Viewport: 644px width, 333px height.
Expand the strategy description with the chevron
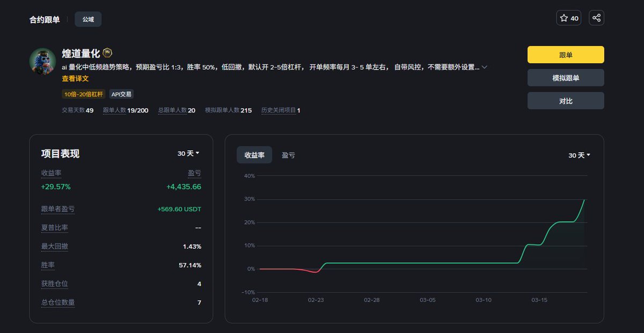[485, 66]
